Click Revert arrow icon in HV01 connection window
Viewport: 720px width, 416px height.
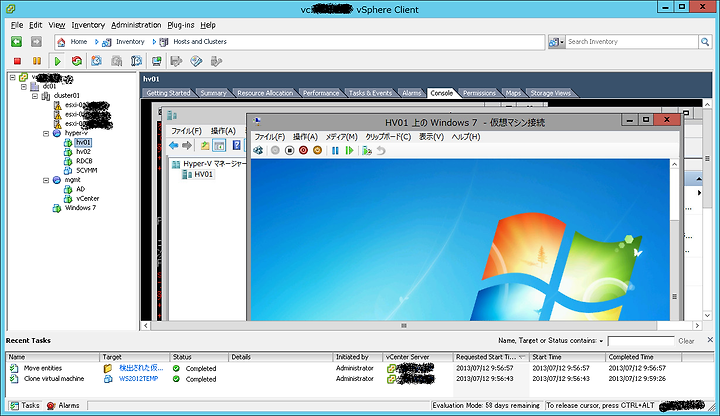(x=381, y=151)
